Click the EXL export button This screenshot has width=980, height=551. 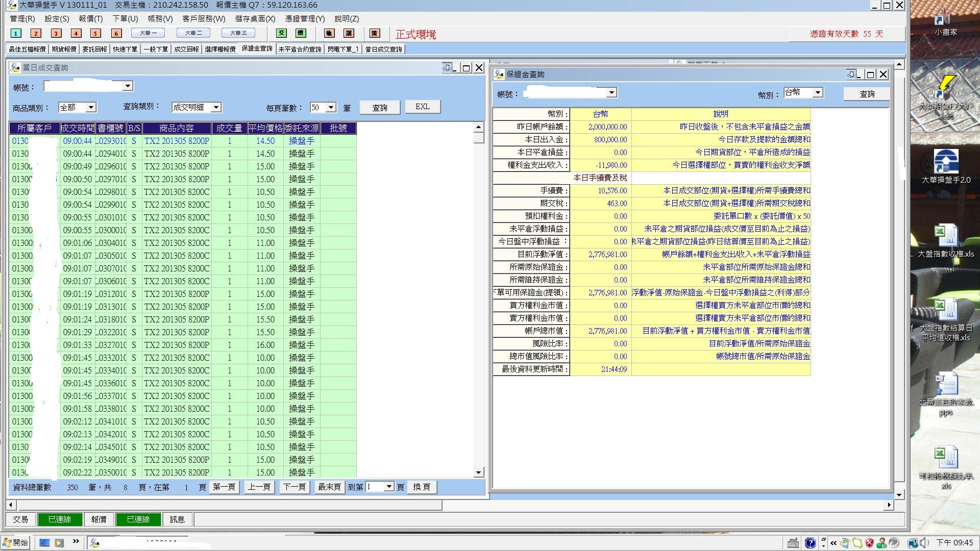tap(423, 107)
